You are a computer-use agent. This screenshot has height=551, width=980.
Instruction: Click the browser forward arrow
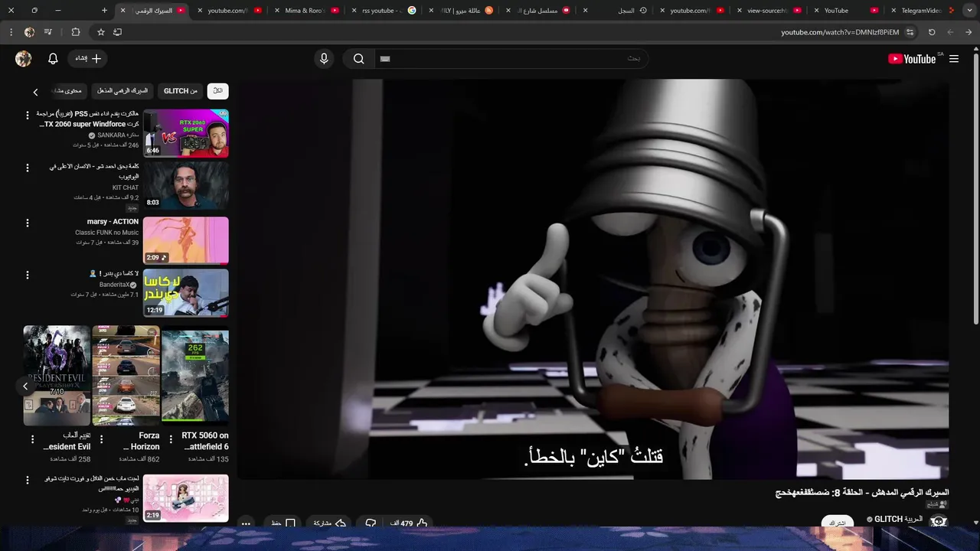(950, 32)
